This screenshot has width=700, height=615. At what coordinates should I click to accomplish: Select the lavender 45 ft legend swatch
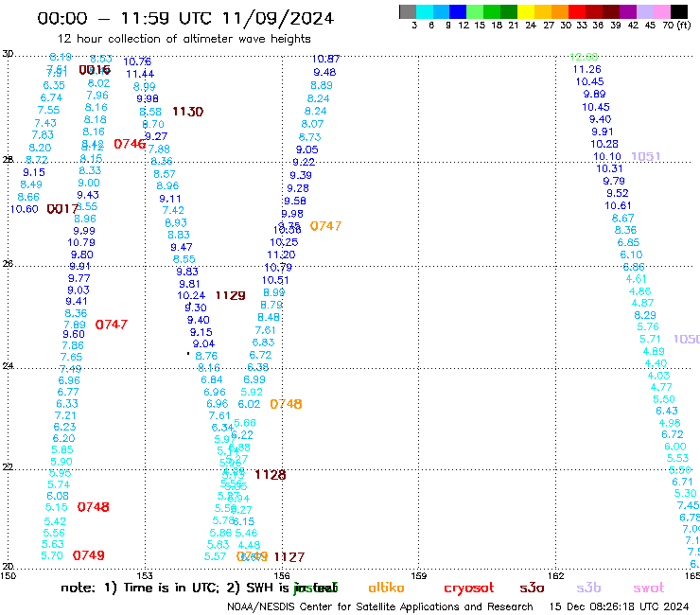click(645, 11)
